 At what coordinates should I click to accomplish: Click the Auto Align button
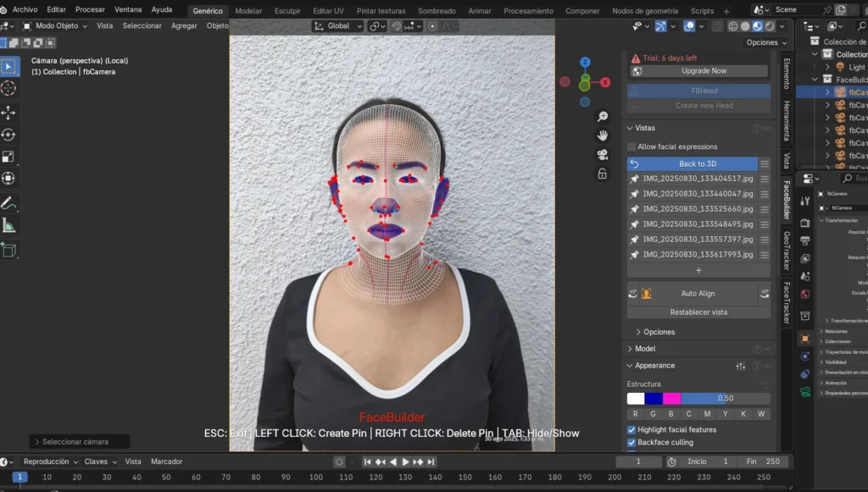tap(698, 293)
